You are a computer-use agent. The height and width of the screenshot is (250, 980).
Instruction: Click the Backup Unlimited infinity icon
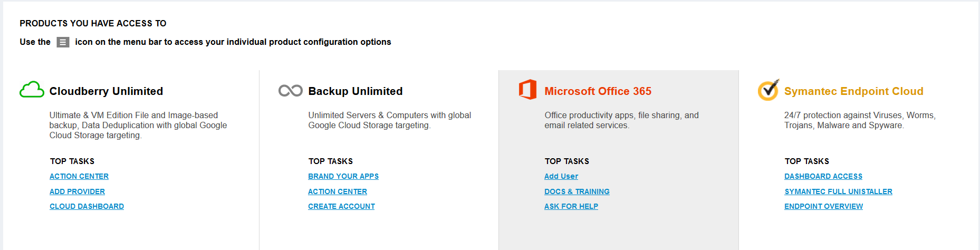click(x=290, y=91)
